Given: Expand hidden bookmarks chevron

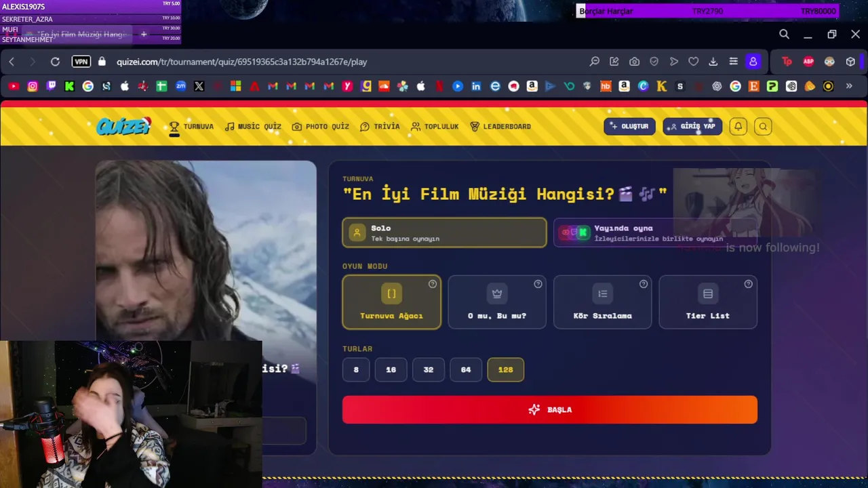Looking at the screenshot, I should point(848,86).
